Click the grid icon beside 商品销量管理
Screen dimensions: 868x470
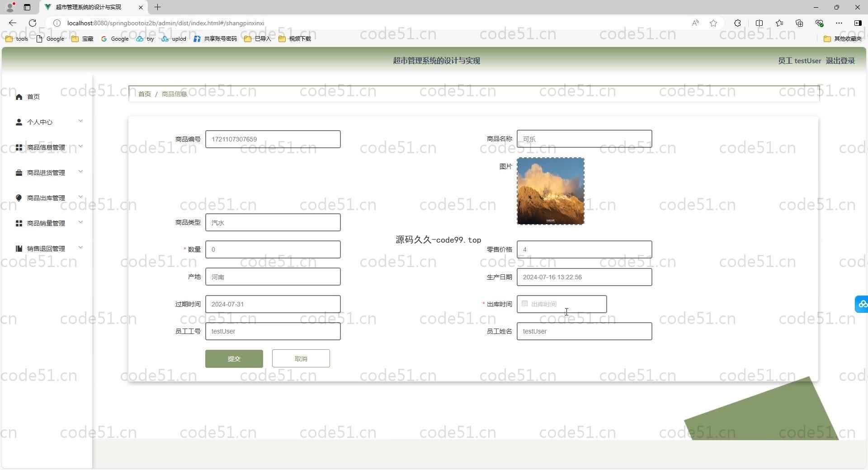click(19, 223)
